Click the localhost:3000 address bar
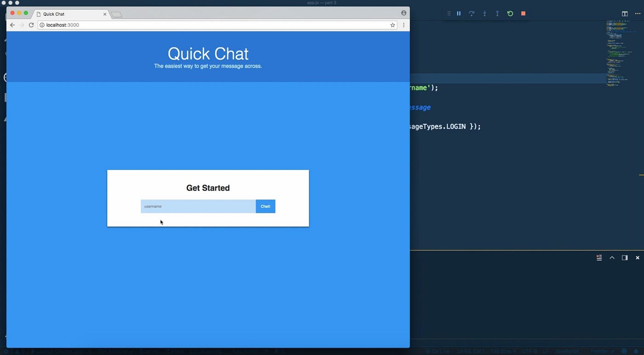This screenshot has width=644, height=355. click(x=218, y=25)
